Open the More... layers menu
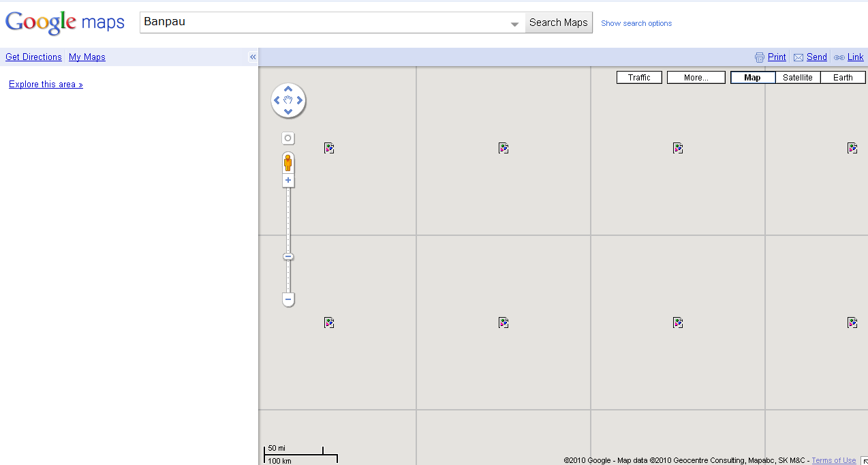This screenshot has height=465, width=868. [696, 78]
